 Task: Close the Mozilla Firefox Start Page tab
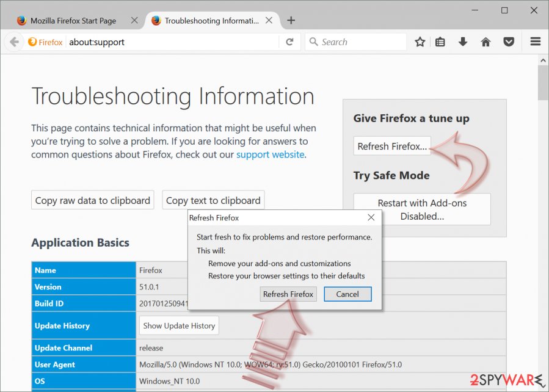point(134,20)
